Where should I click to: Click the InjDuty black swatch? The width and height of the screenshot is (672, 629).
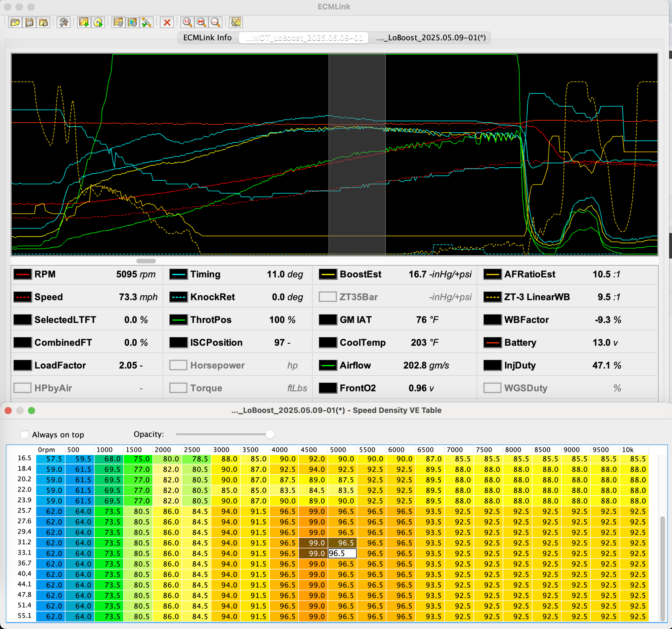[x=492, y=365]
